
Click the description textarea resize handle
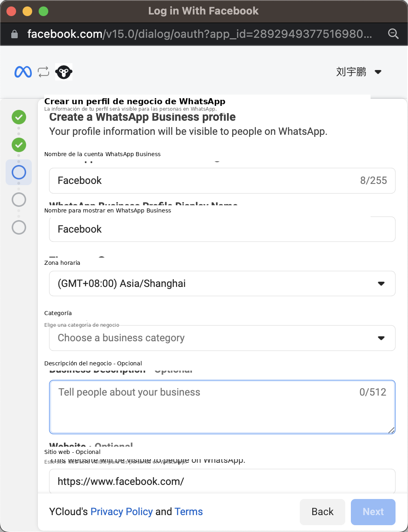[x=391, y=430]
